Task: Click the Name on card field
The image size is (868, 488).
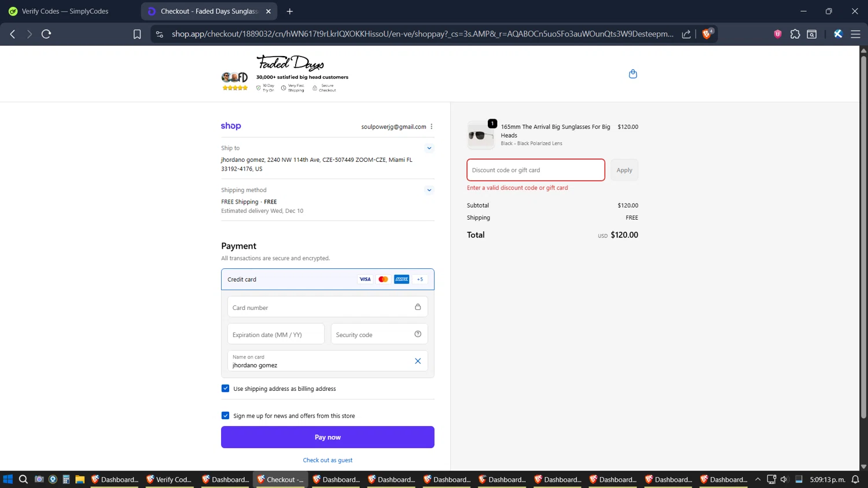Action: tap(328, 361)
